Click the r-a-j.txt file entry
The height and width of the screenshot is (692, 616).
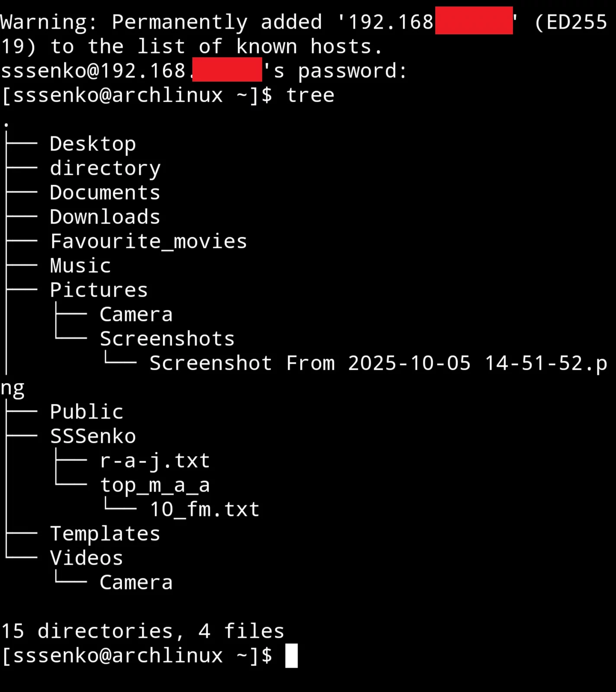tap(154, 461)
